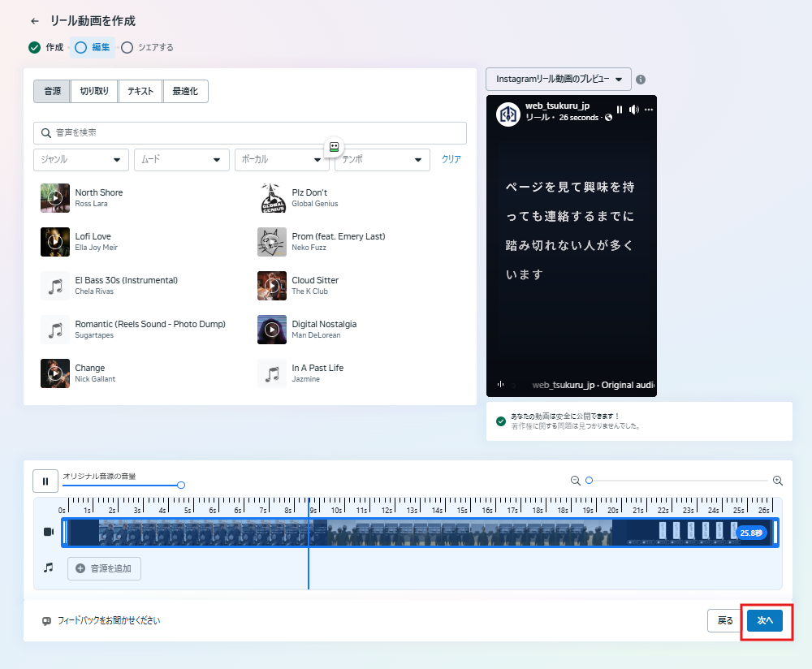Play the North Shore track preview

coord(55,198)
